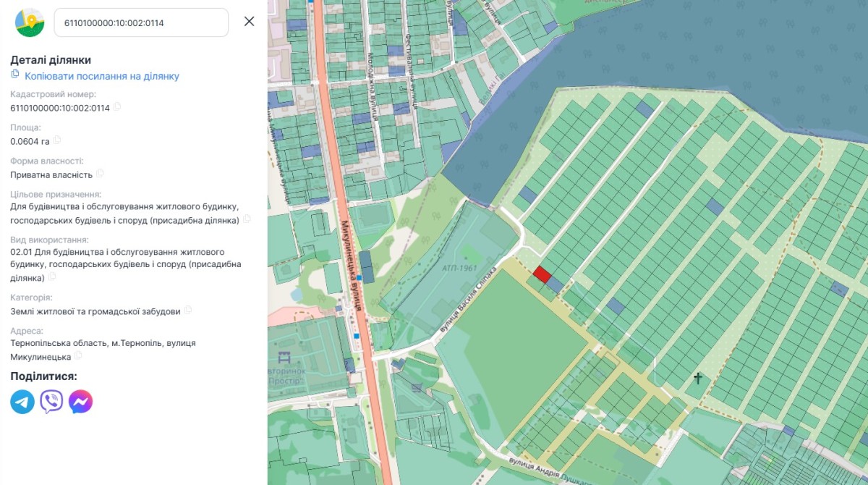Viewport: 868px width, 485px height.
Task: Focus the cadastral number search field
Action: click(141, 22)
